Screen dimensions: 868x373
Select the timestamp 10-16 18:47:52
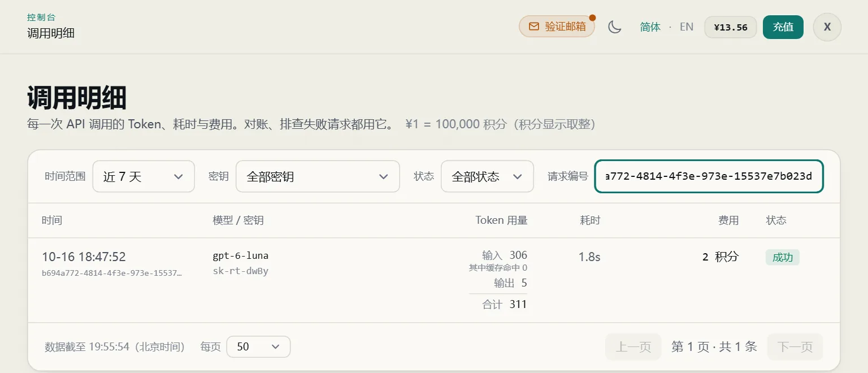coord(84,257)
